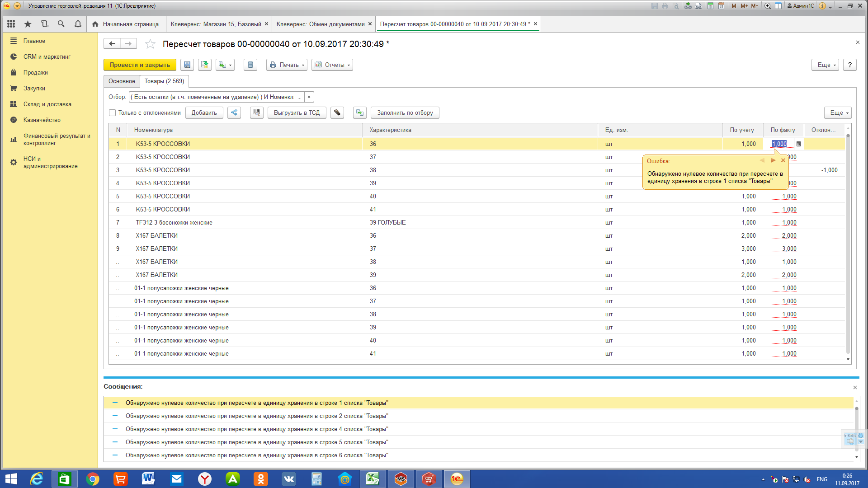Open the filter selection ellipsis button
The width and height of the screenshot is (868, 488).
(299, 97)
